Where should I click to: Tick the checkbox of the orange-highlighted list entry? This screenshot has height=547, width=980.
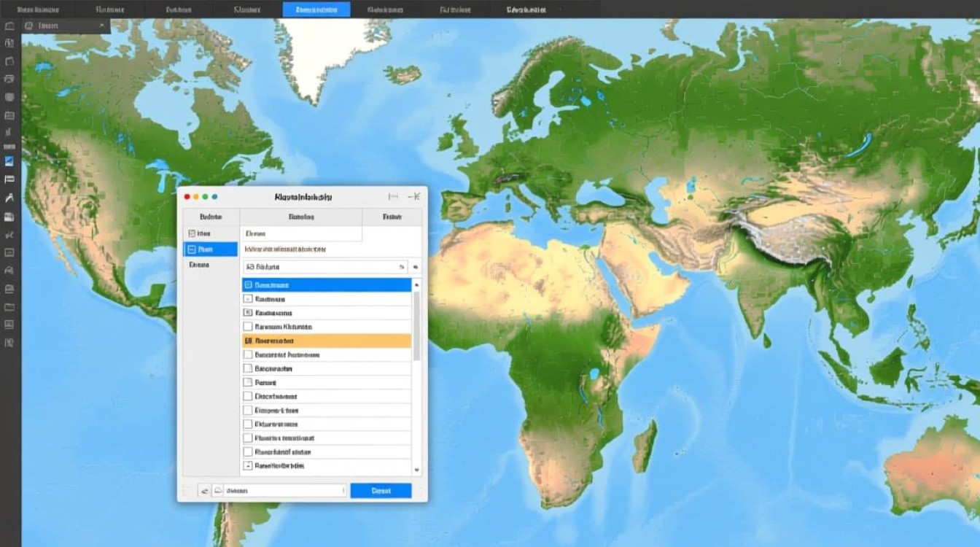point(248,340)
